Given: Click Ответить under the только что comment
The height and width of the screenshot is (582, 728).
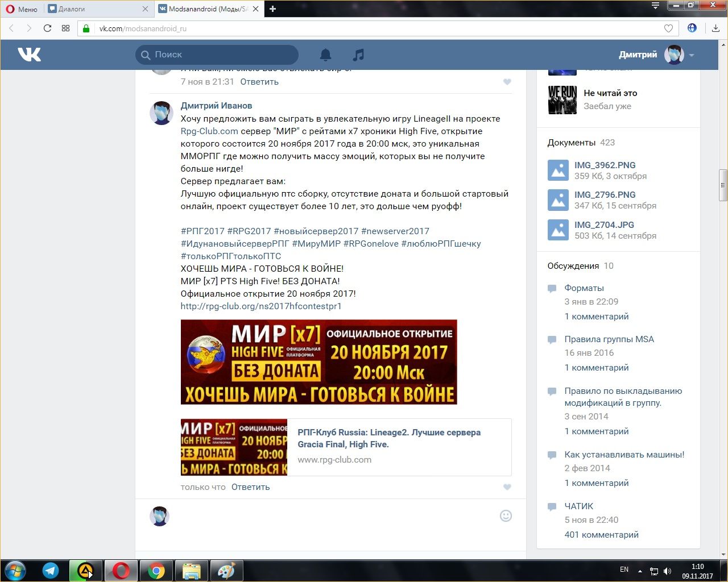Looking at the screenshot, I should tap(251, 487).
